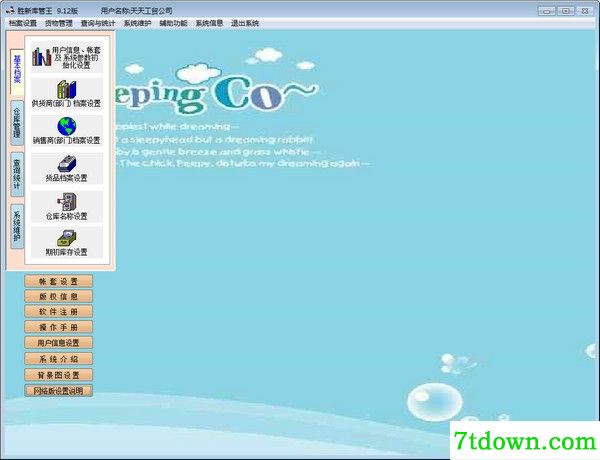Open the 查询与统计 menu
Screen dimensions: 600x460
click(98, 23)
